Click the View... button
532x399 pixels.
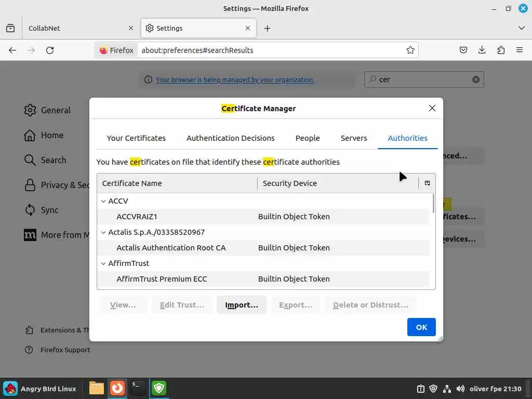[123, 305]
